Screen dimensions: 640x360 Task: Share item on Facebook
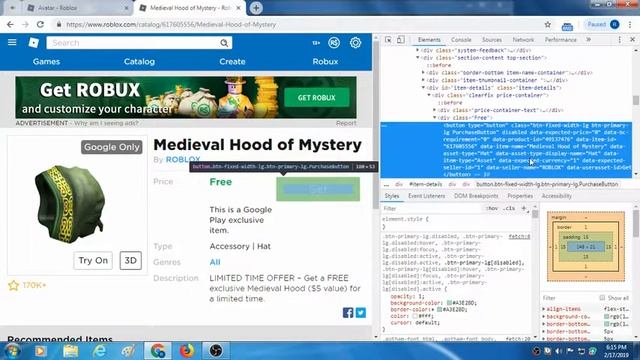[x=348, y=313]
